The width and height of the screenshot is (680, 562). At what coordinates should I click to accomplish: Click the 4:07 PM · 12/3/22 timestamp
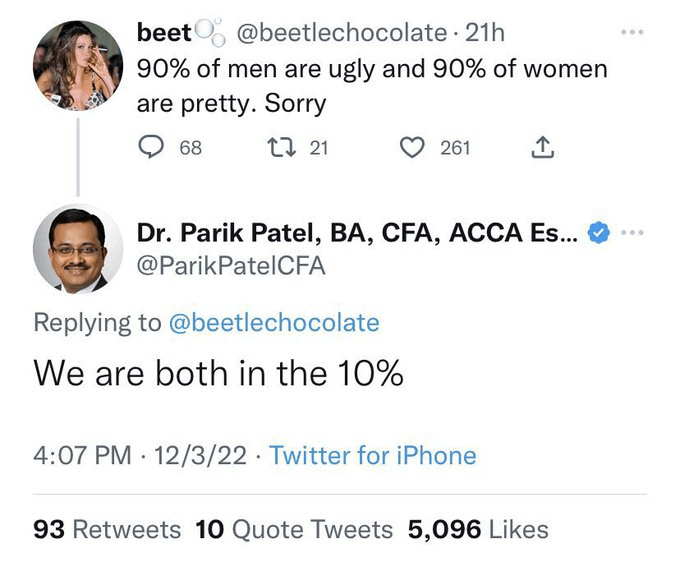click(x=140, y=456)
